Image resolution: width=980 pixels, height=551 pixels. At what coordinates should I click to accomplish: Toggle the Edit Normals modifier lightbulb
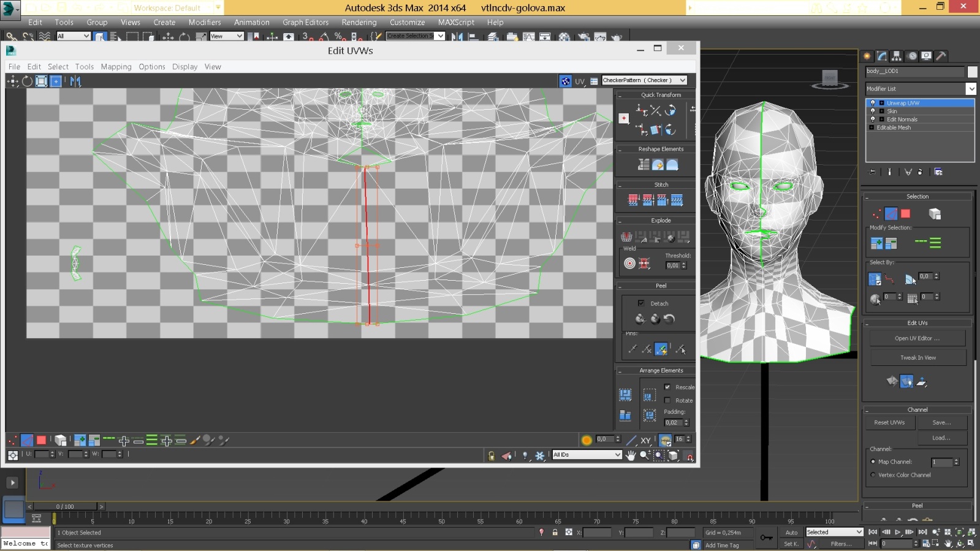(x=873, y=119)
